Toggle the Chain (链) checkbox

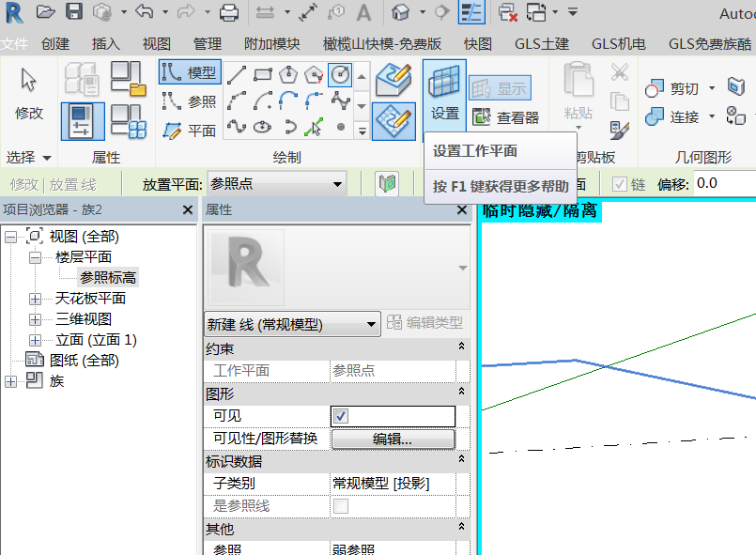click(x=619, y=184)
